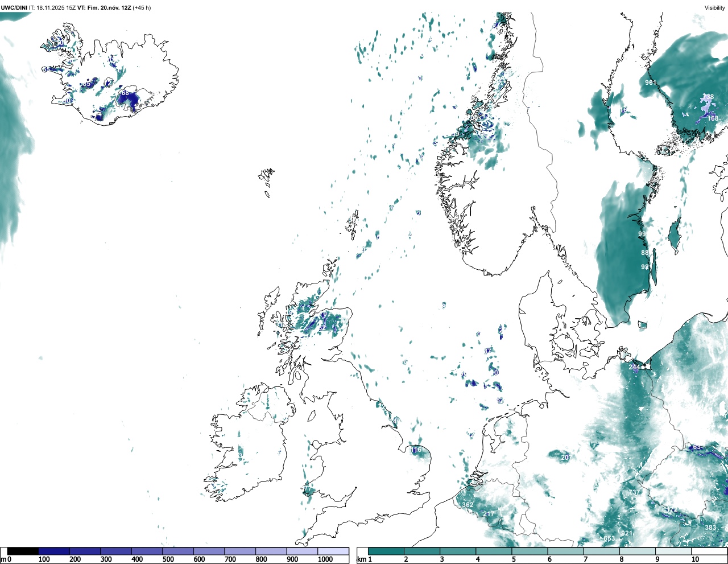Image resolution: width=728 pixels, height=564 pixels.
Task: Click the 244 value near the Baltic coast
Action: point(634,367)
